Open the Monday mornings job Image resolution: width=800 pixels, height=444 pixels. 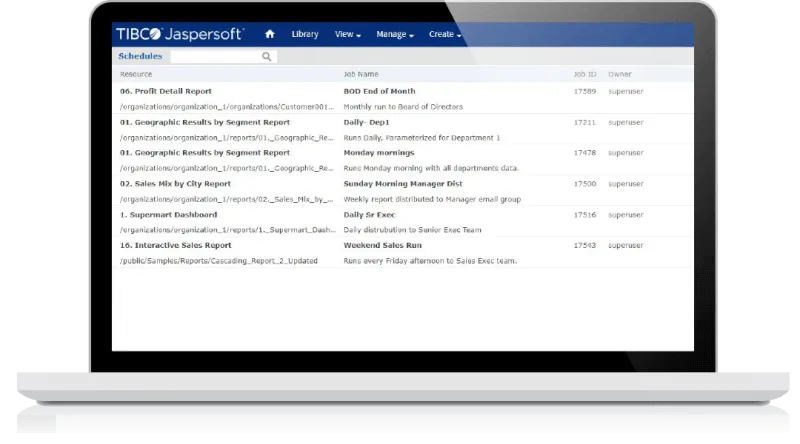(379, 153)
